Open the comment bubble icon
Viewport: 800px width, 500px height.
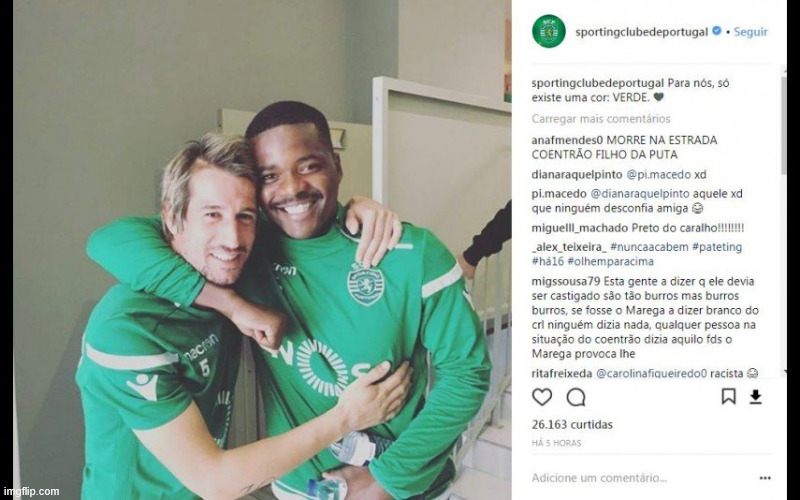576,397
